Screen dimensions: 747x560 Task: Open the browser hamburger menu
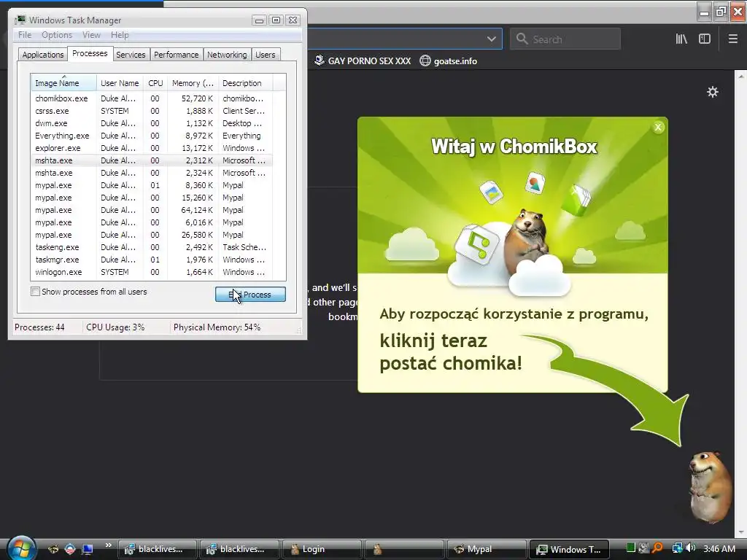pos(732,39)
